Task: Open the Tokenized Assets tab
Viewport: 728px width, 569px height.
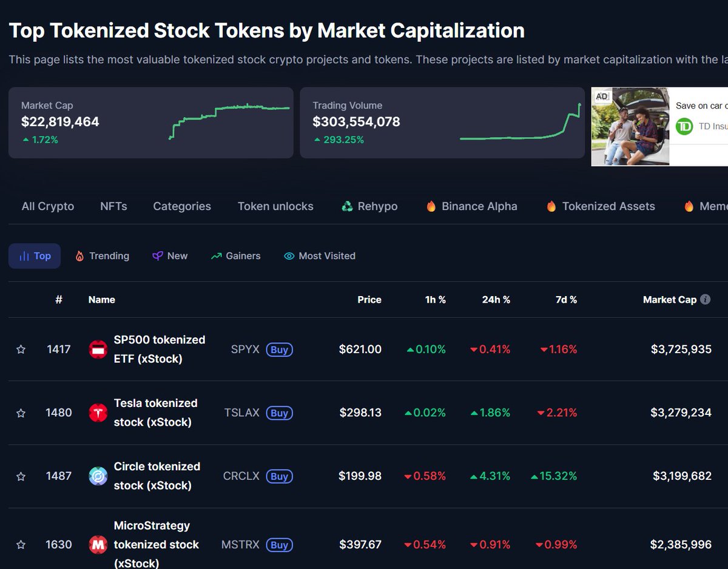Action: click(601, 206)
